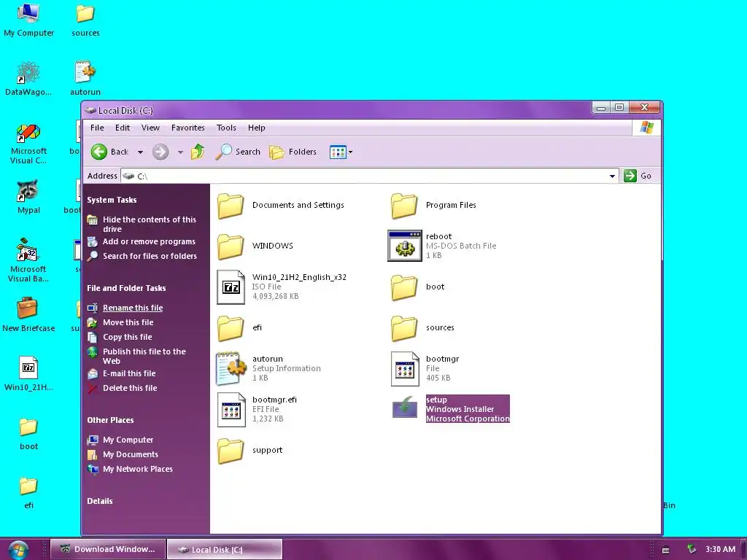Image resolution: width=747 pixels, height=560 pixels.
Task: Click E-mail this file link
Action: coord(129,374)
